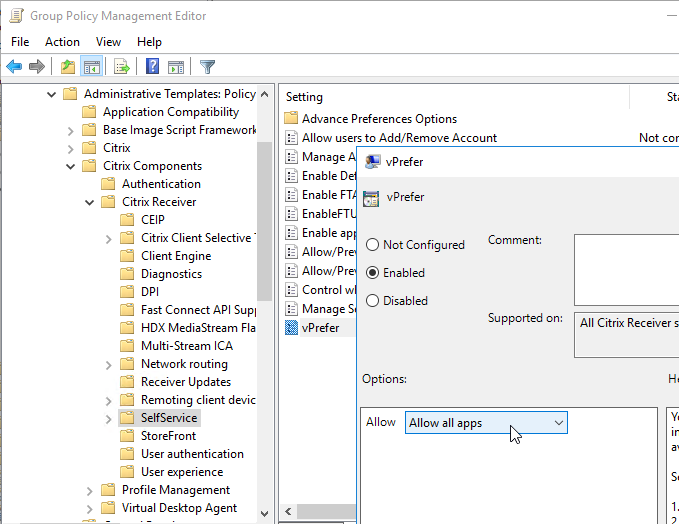Open the Allow all apps dropdown
679x524 pixels.
pyautogui.click(x=486, y=423)
